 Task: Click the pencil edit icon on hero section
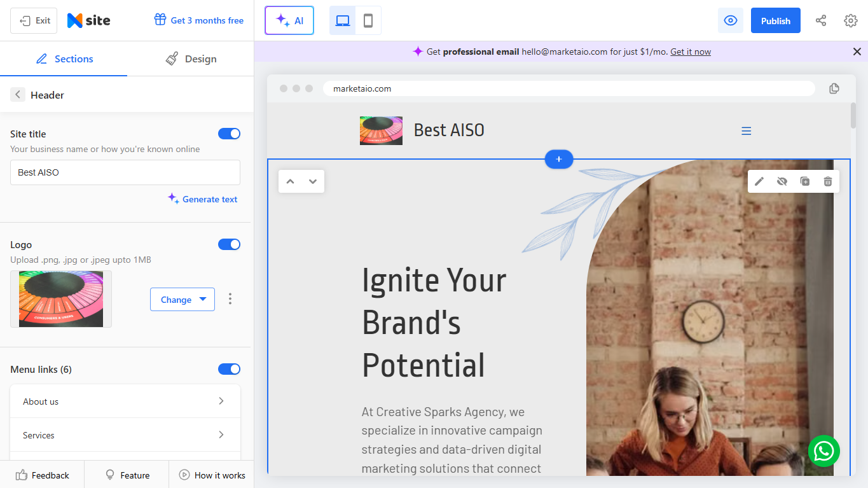pos(759,181)
